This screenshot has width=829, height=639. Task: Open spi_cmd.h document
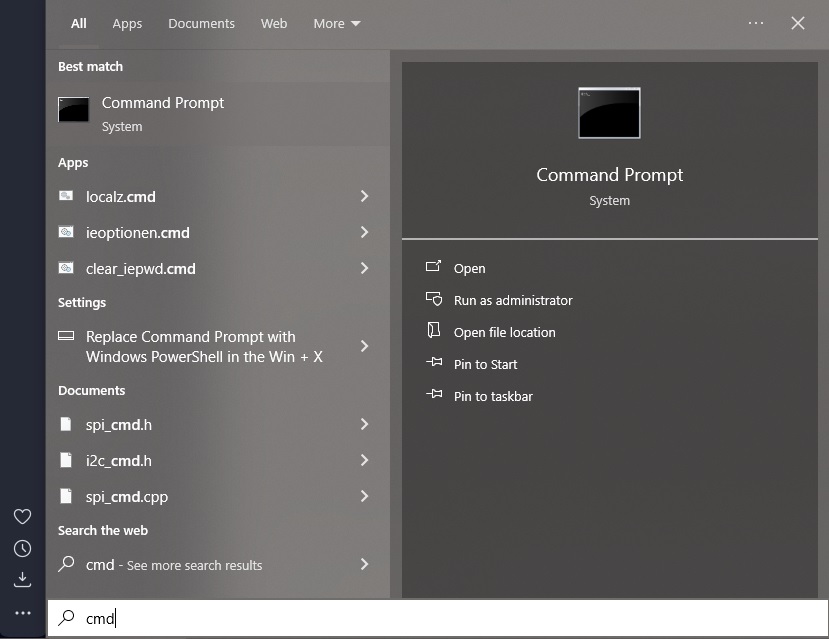click(218, 424)
